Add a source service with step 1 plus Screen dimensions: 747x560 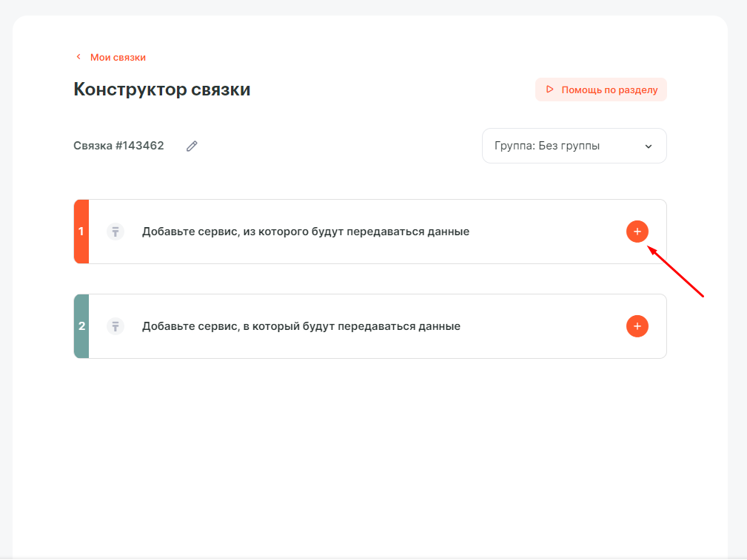click(637, 232)
